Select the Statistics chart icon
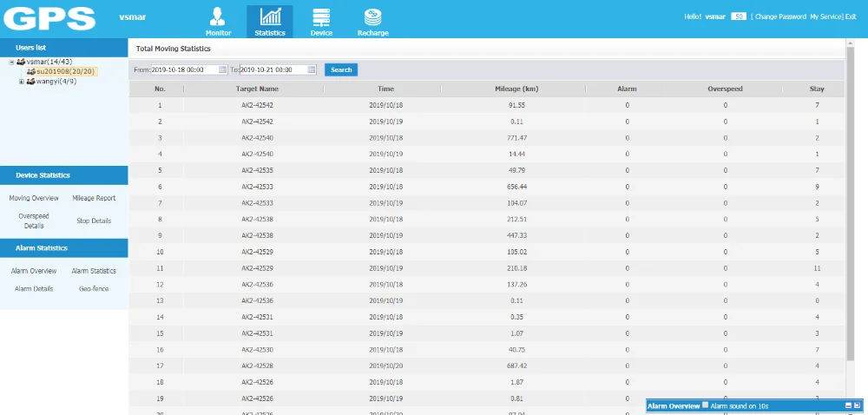Viewport: 868px width, 415px height. pyautogui.click(x=270, y=16)
